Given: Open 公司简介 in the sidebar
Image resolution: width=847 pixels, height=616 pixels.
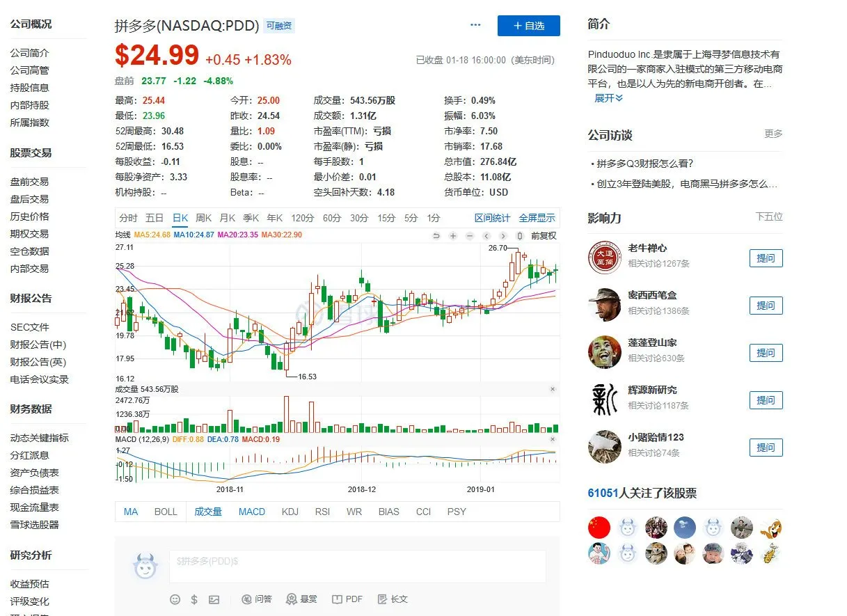Looking at the screenshot, I should pyautogui.click(x=30, y=53).
